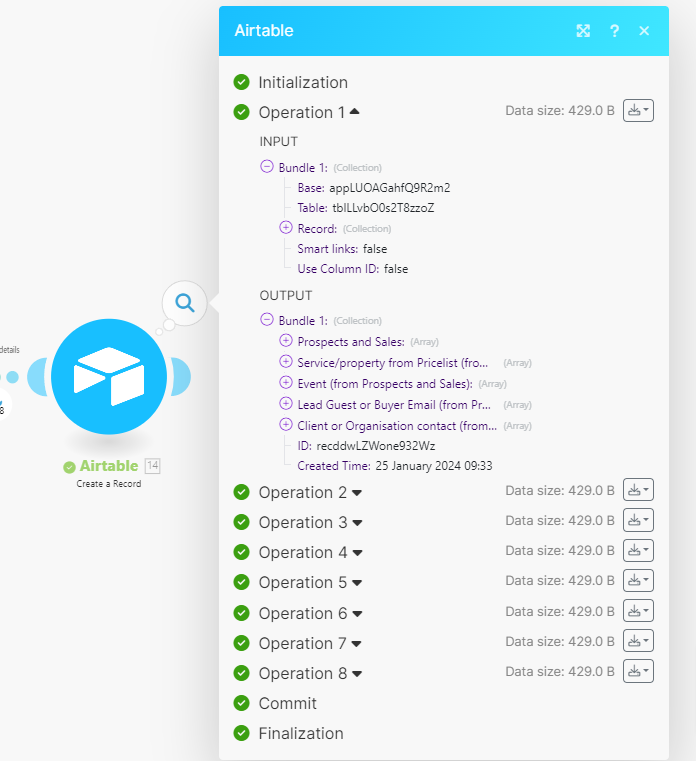The width and height of the screenshot is (696, 761).
Task: Click download button for Operation 7
Action: 638,641
